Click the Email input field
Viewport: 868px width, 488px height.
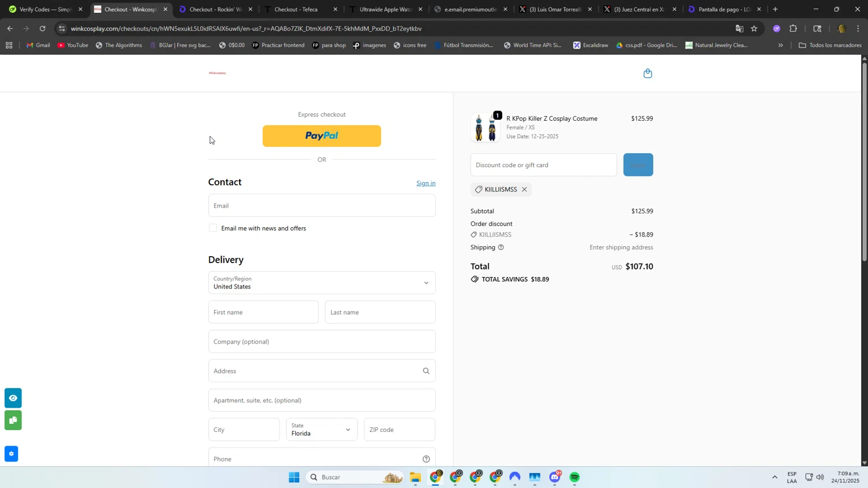[322, 205]
